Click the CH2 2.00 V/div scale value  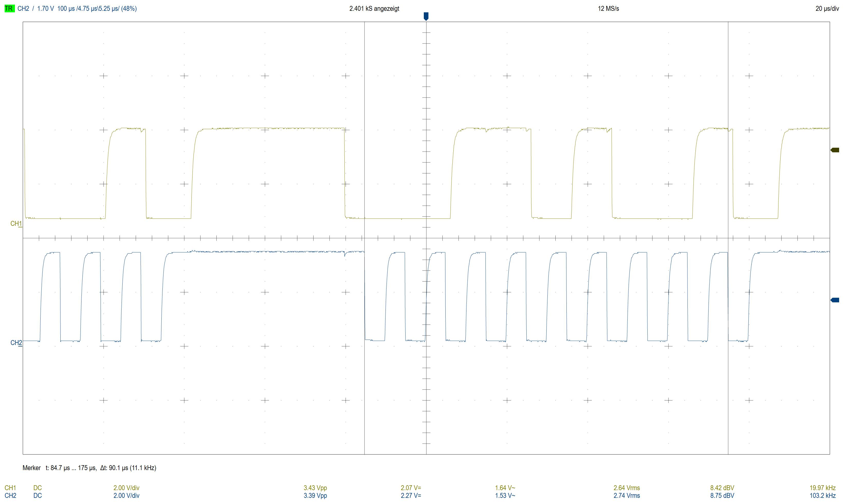126,496
